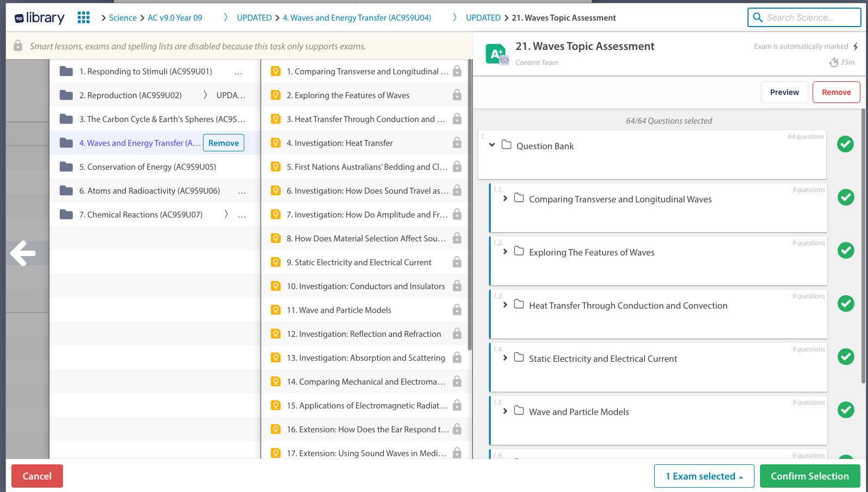
Task: Toggle checkmark for Exploring The Features of Waves
Action: [845, 251]
